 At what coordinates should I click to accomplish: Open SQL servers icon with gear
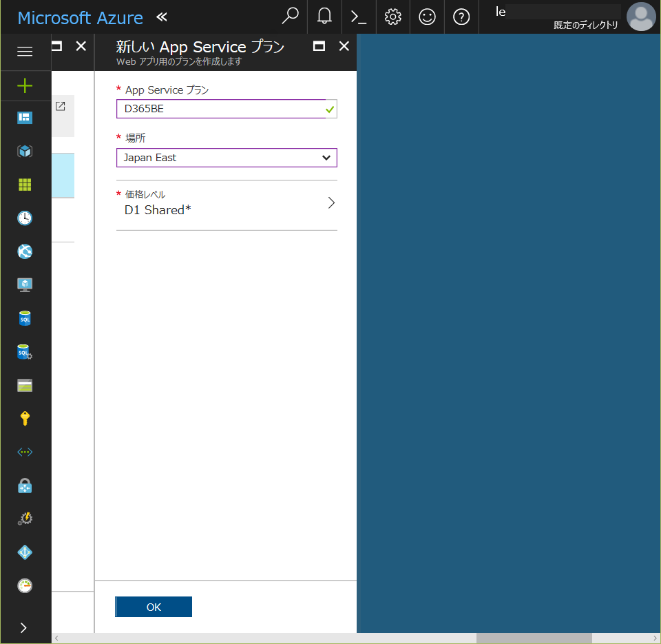click(x=25, y=352)
